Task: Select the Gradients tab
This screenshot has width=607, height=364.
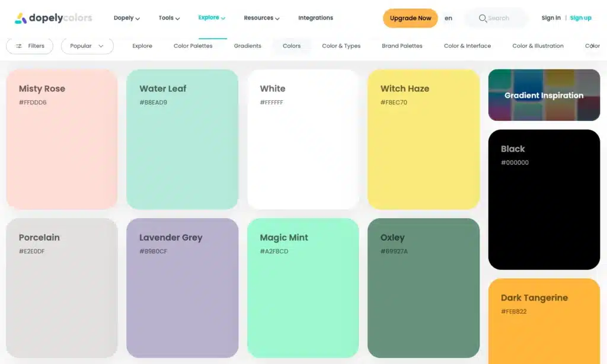Action: click(247, 46)
